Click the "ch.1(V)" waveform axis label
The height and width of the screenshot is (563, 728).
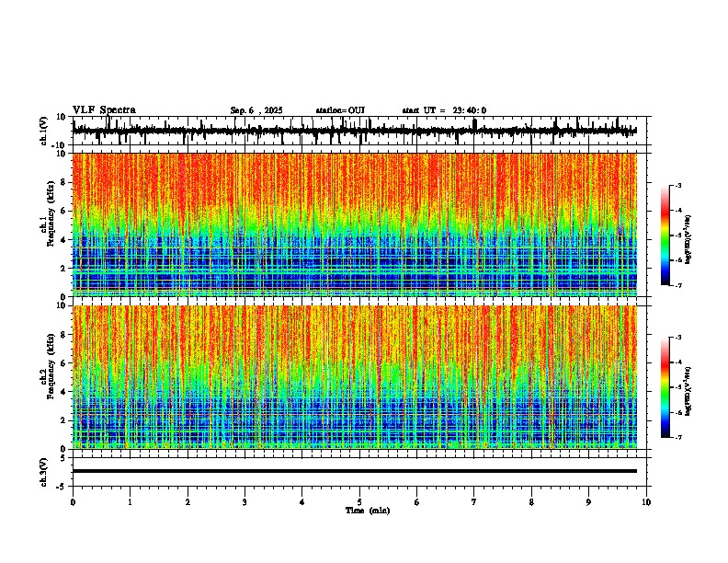[x=44, y=131]
